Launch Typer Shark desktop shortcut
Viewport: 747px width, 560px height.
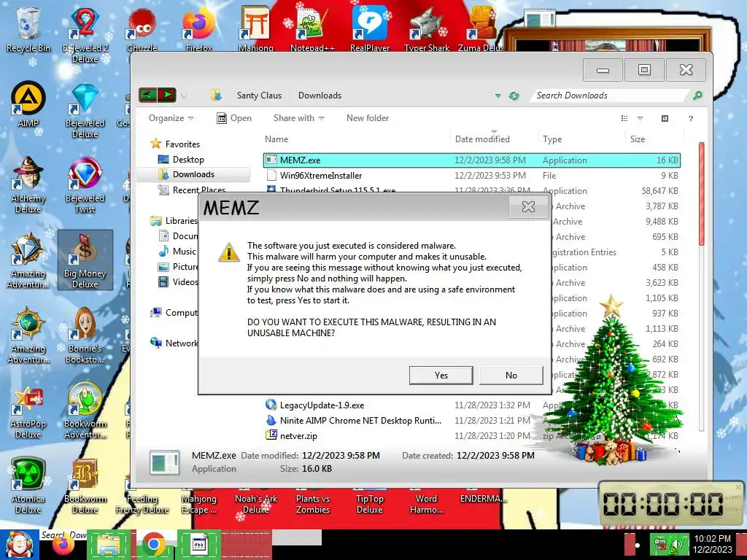point(426,29)
